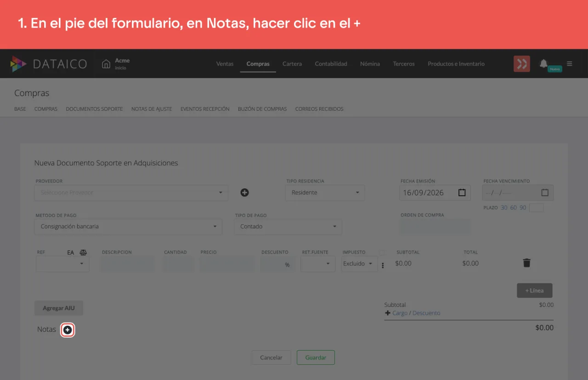Screen dimensions: 588x380
Task: Open the Proveedor dropdown
Action: point(131,193)
